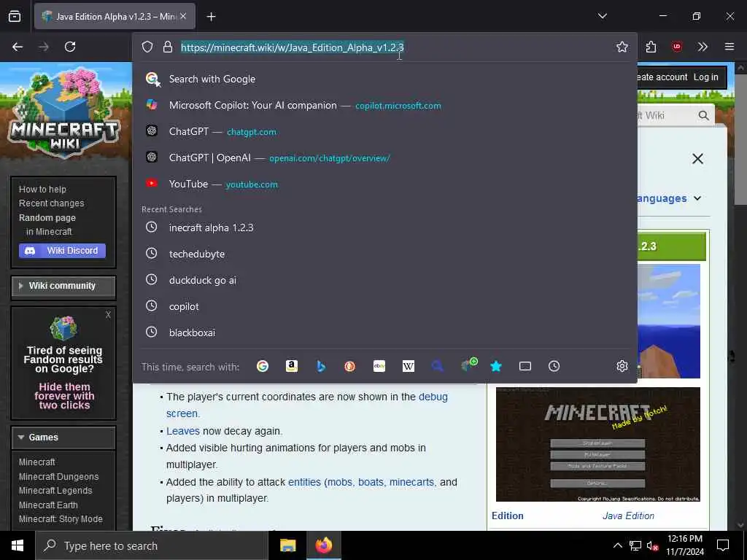Screen dimensions: 747x560
Task: Open the Log in link
Action: [705, 77]
